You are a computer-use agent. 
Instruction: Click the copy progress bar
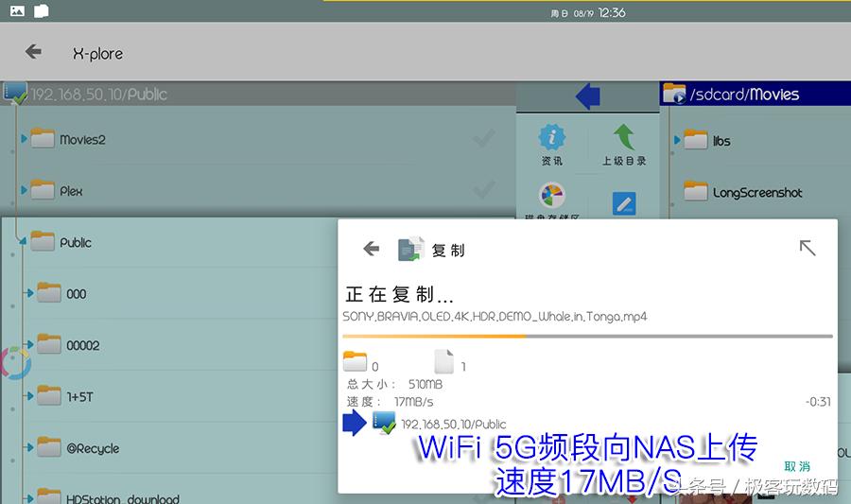tap(587, 337)
